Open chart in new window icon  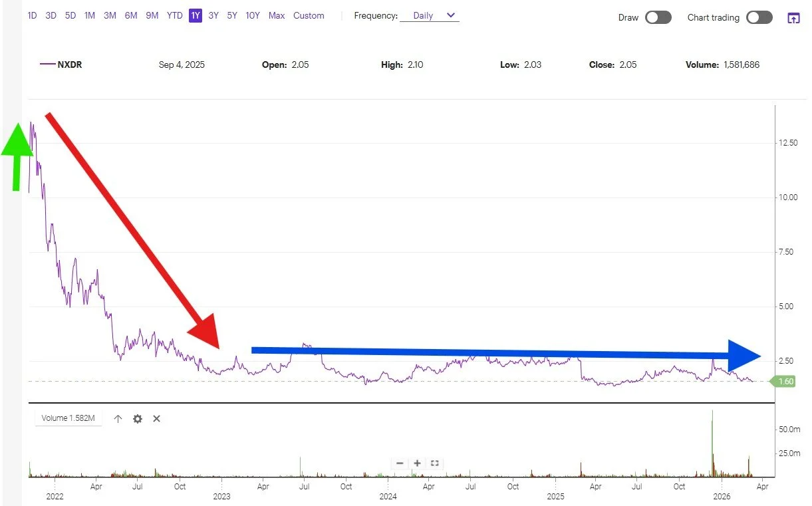793,18
